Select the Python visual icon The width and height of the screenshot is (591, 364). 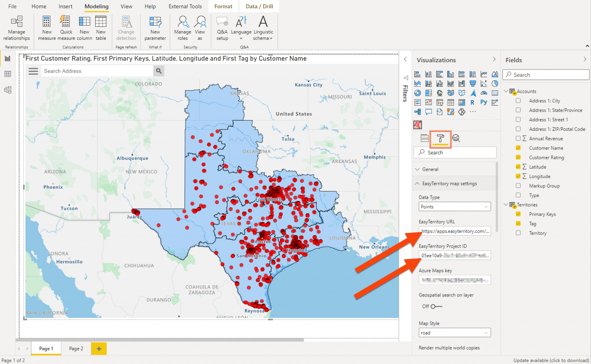point(484,103)
